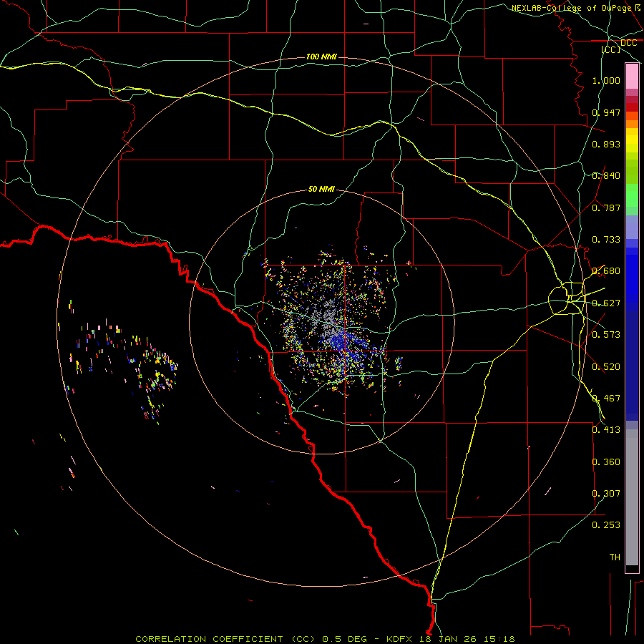Click the 0.253 color scale value

pyautogui.click(x=606, y=525)
